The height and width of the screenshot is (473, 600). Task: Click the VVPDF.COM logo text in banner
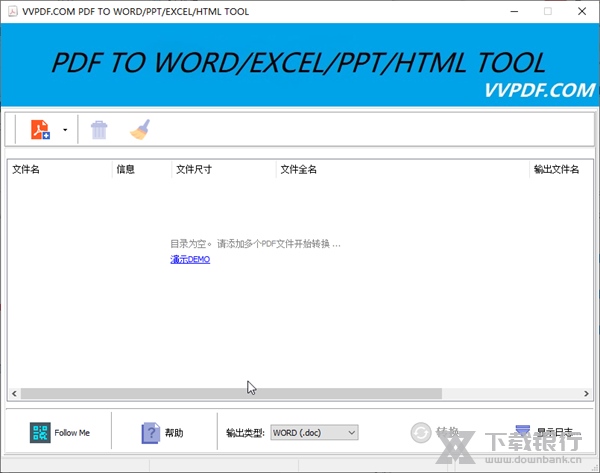click(540, 90)
